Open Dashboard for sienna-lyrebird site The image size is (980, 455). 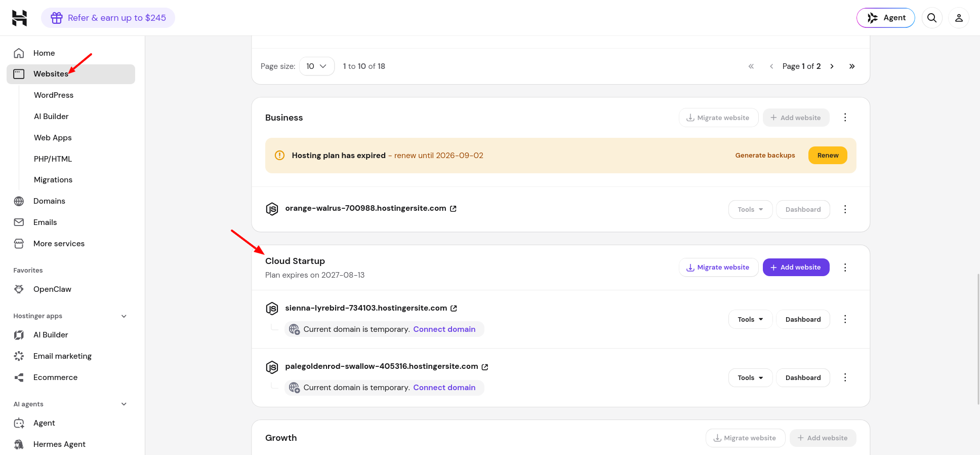tap(803, 319)
